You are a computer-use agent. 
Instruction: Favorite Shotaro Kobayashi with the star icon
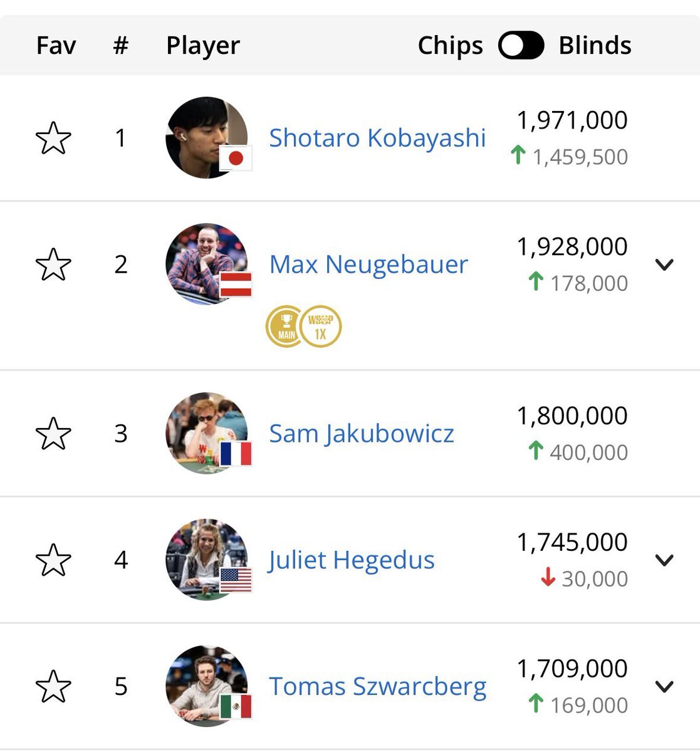(53, 138)
